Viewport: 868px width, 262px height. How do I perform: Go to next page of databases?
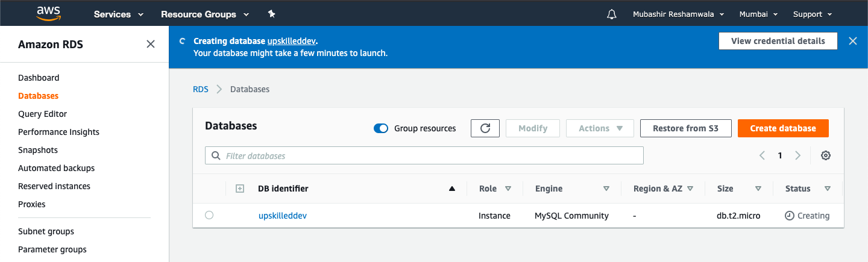click(x=798, y=155)
